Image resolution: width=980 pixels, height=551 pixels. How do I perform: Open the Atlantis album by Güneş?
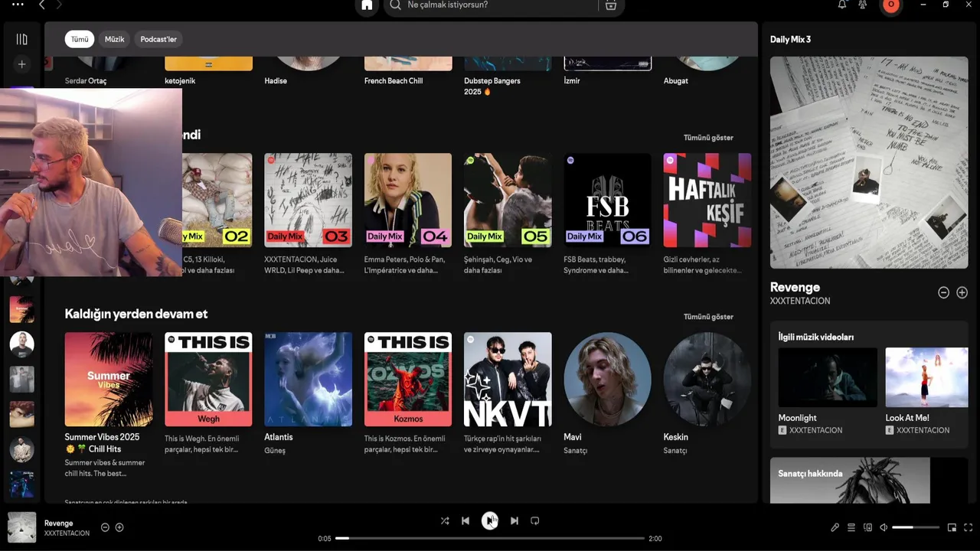click(309, 380)
